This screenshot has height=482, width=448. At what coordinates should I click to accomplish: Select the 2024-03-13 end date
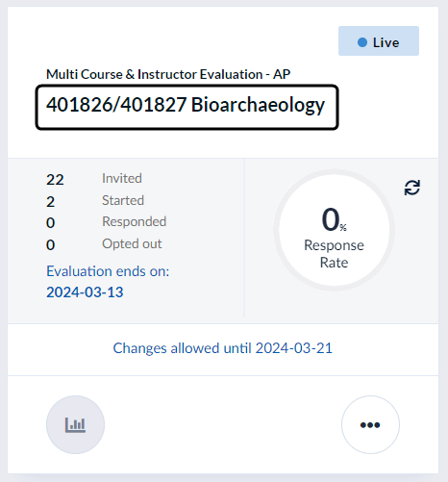click(85, 292)
